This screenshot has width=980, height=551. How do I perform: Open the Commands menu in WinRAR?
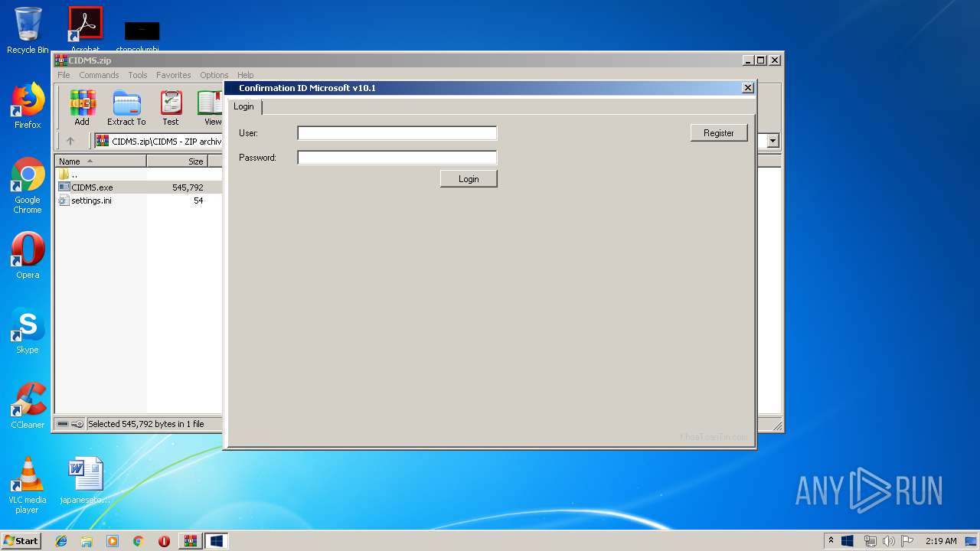99,75
